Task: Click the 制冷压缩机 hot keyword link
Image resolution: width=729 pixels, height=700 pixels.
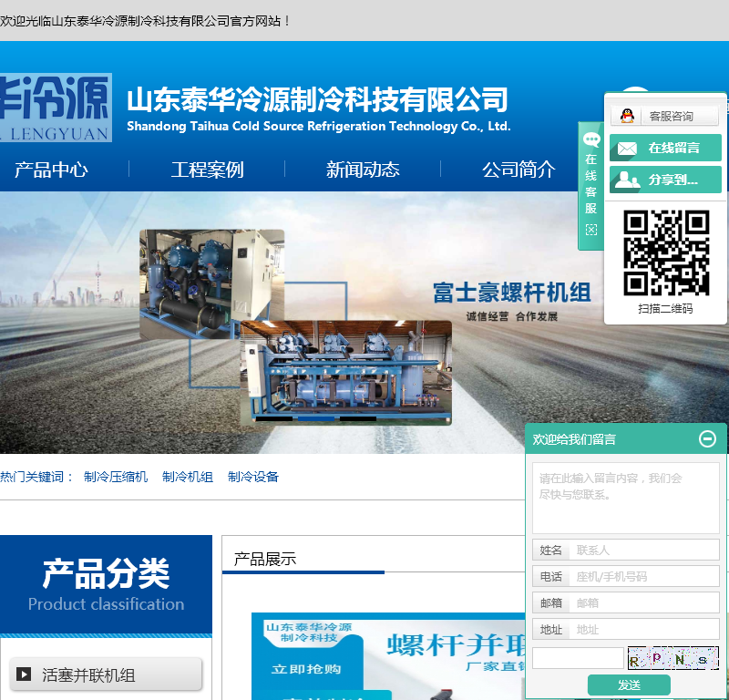Action: point(116,477)
